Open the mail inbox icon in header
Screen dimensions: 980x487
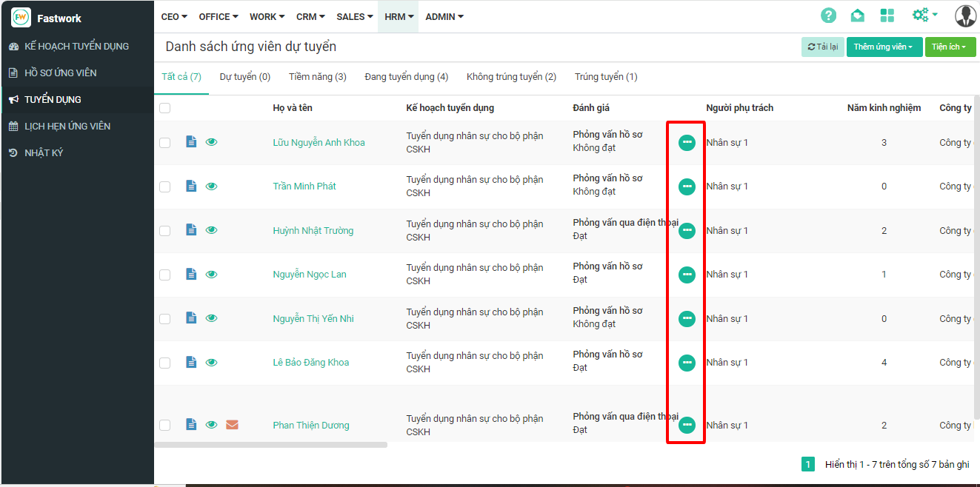click(857, 16)
